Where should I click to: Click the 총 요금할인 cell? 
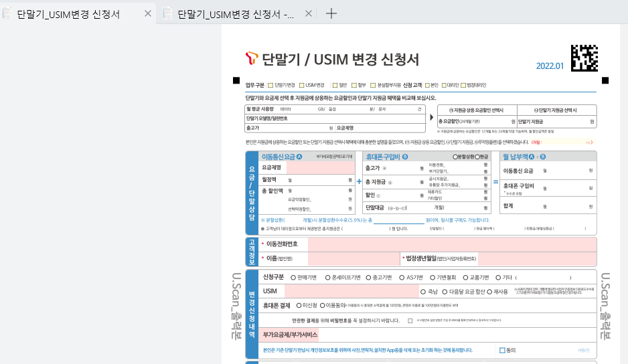click(x=477, y=121)
